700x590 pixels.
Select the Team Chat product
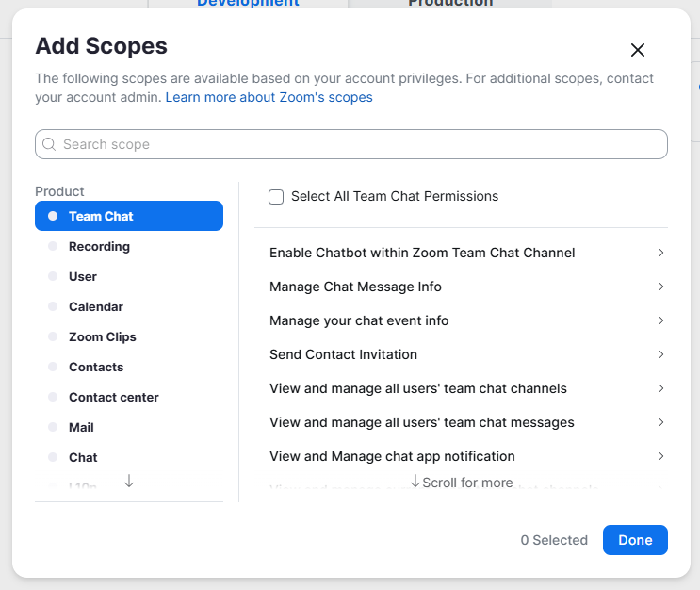(x=129, y=216)
